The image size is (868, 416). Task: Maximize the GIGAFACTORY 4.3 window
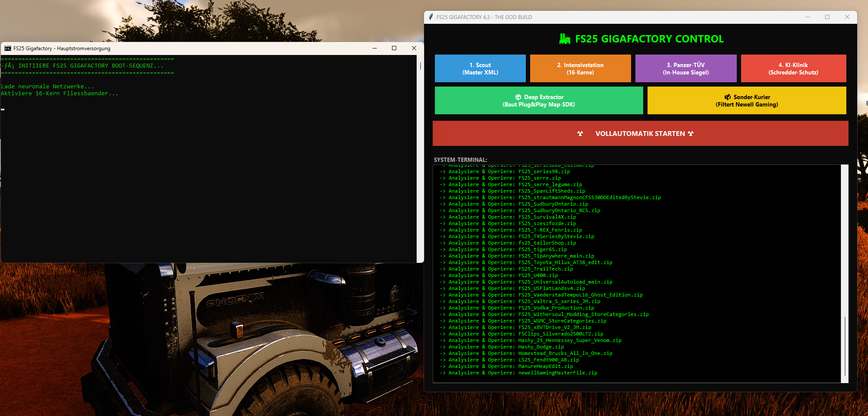(x=827, y=17)
